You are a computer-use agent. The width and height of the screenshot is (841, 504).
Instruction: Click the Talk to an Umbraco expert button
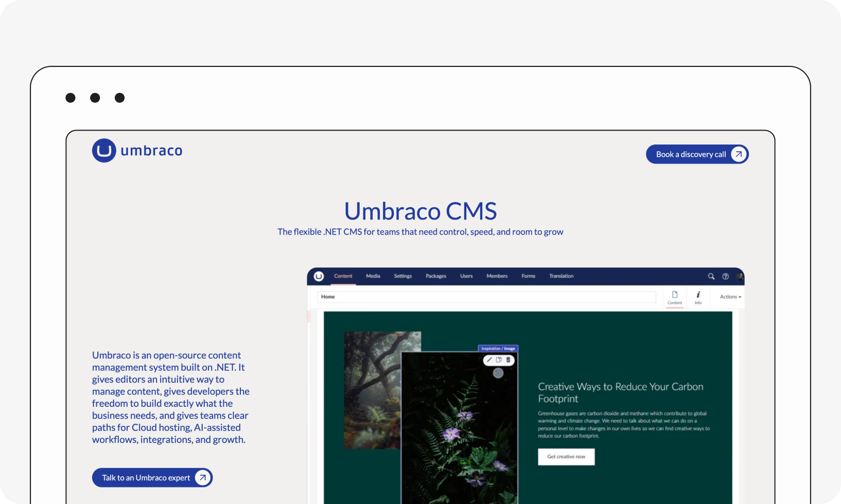click(152, 478)
